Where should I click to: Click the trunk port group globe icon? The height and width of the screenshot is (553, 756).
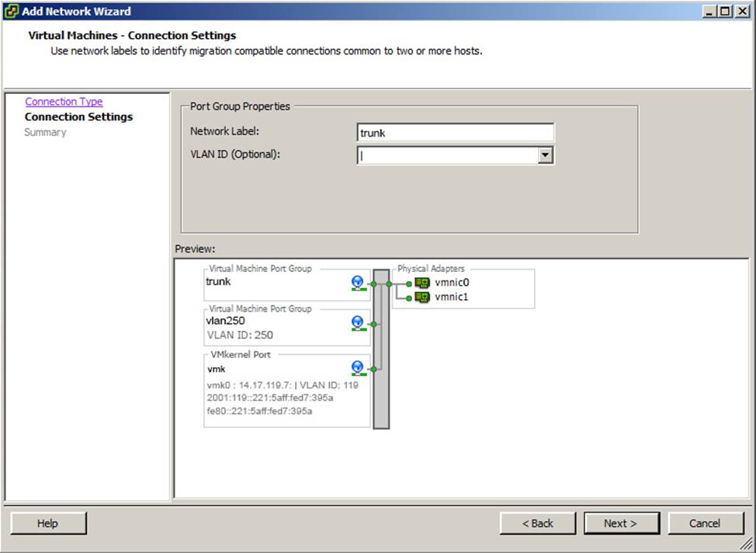(x=357, y=283)
